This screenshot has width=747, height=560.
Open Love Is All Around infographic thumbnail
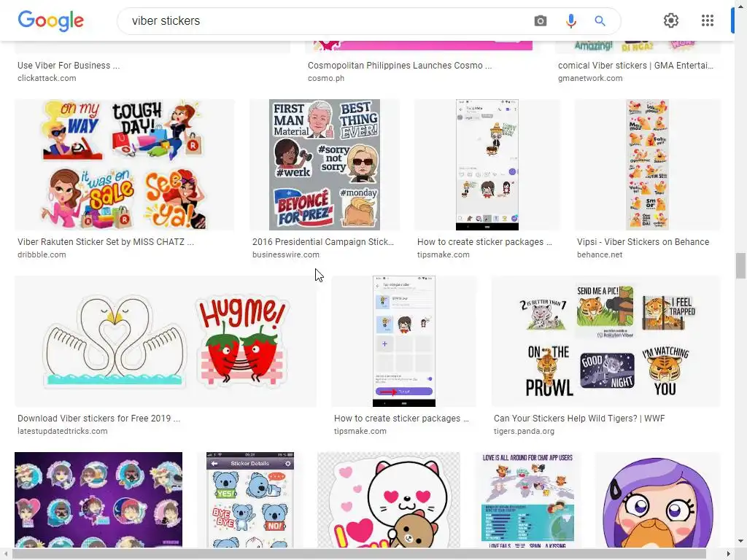pos(527,499)
